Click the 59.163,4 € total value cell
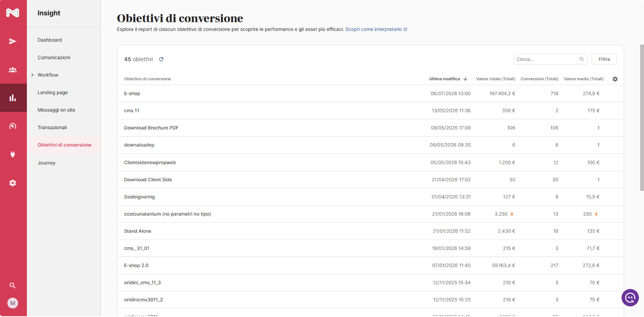This screenshot has width=644, height=317. pyautogui.click(x=503, y=266)
